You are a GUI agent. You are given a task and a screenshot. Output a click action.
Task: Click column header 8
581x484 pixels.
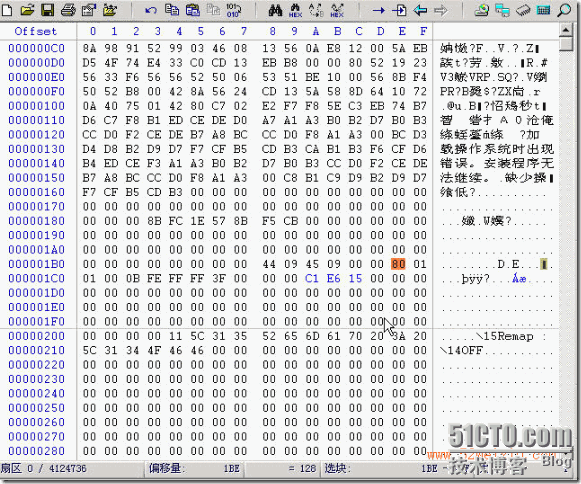[272, 31]
